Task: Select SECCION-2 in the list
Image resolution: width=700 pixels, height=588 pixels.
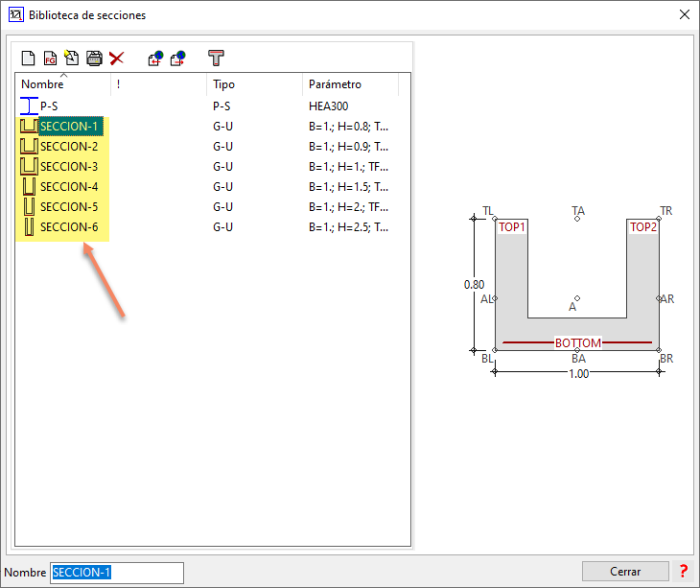Action: click(x=69, y=147)
